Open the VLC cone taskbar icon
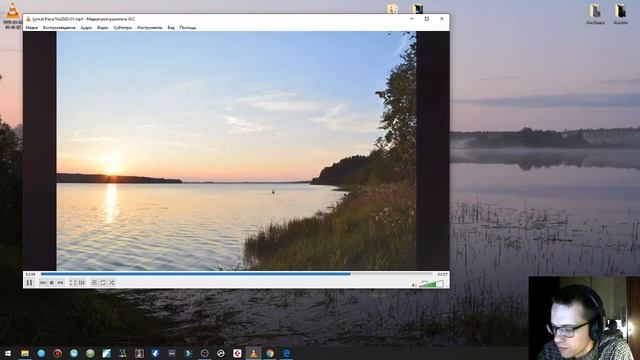 click(253, 353)
